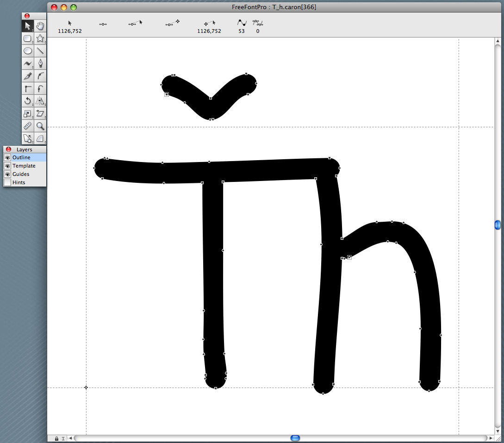Pick the Ellipse tool
The width and height of the screenshot is (504, 443).
click(28, 51)
